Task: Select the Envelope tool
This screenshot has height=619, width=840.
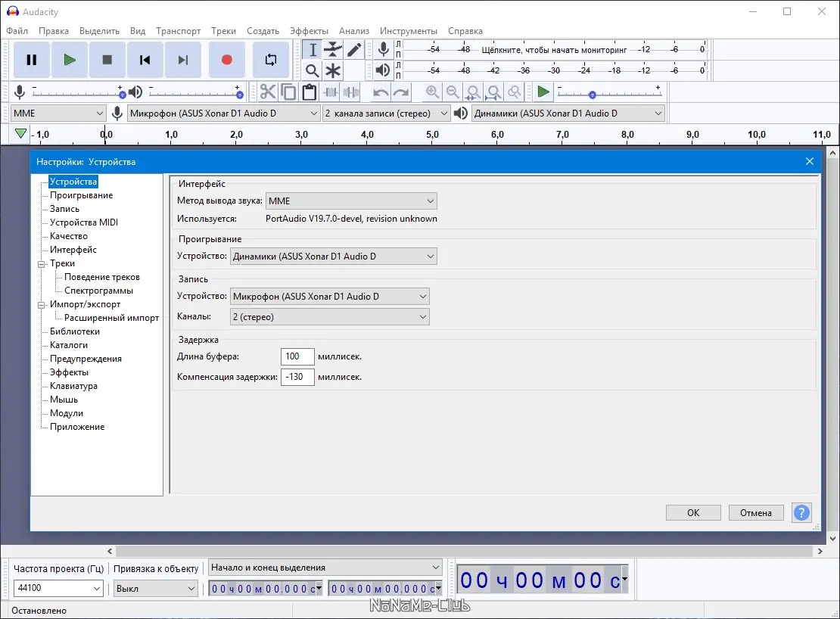Action: pos(333,50)
